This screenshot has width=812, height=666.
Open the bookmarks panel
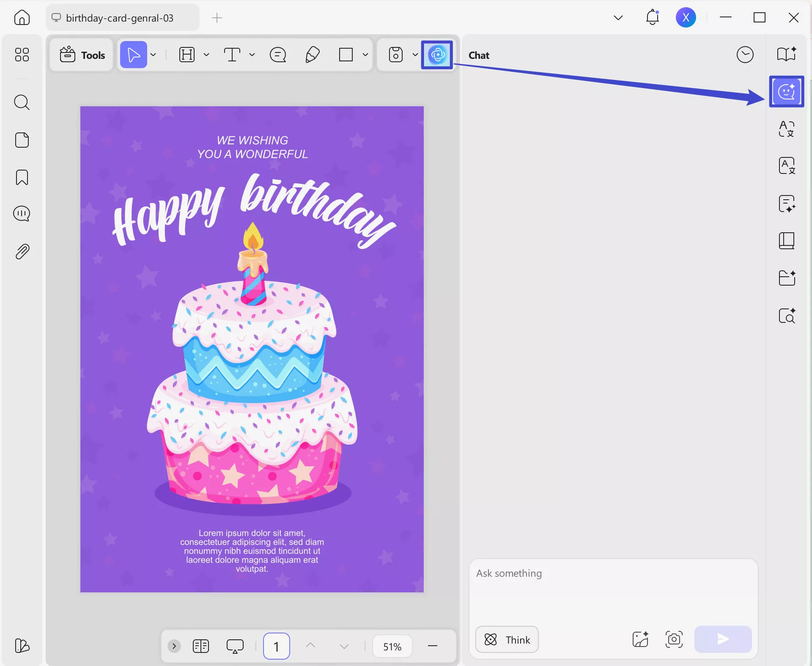tap(22, 177)
